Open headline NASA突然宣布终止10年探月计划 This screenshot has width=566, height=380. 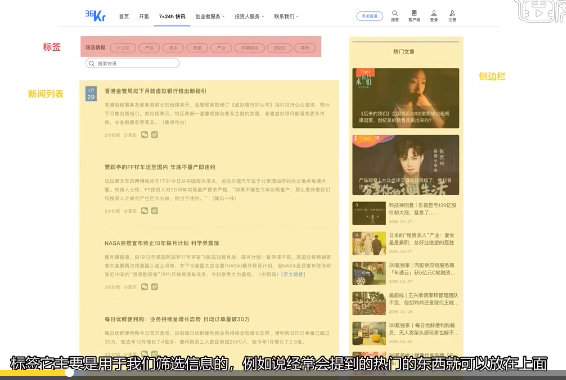click(x=162, y=243)
